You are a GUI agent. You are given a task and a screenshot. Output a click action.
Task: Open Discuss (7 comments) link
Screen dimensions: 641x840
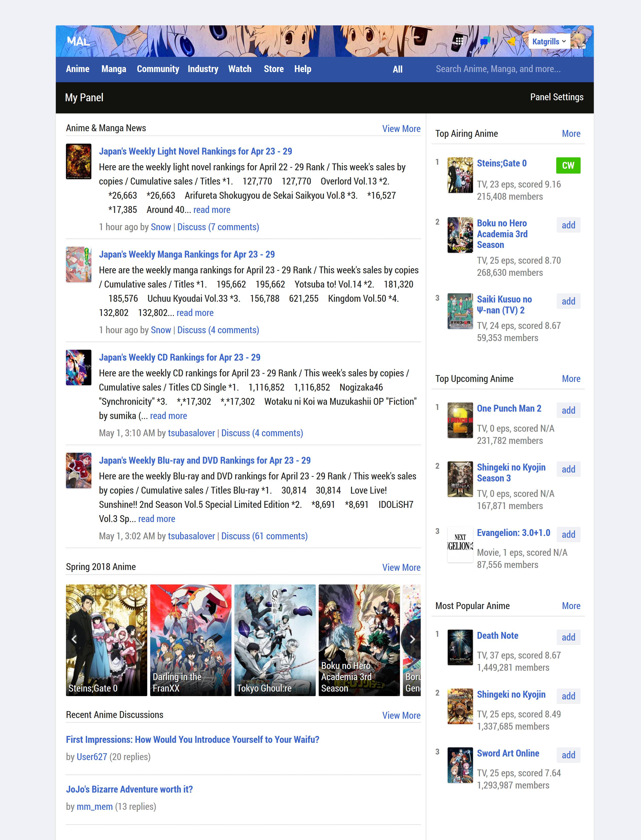pos(218,227)
